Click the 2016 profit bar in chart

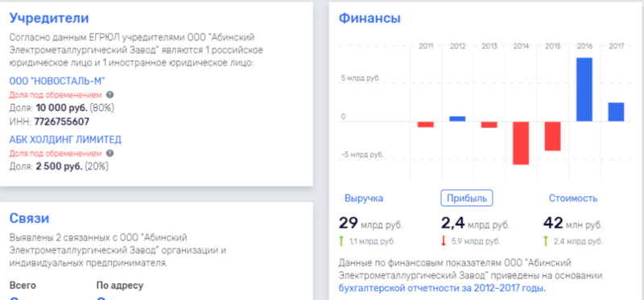pyautogui.click(x=584, y=89)
